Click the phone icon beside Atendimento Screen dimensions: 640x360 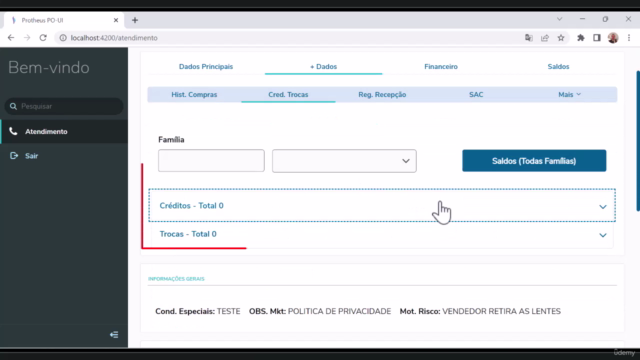click(13, 131)
